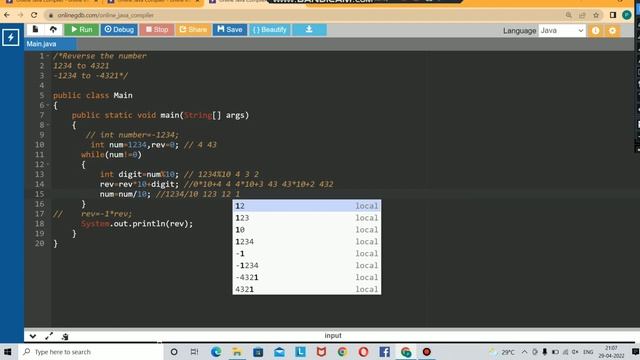Screen dimensions: 640x360
Task: Click the OnlineGDB lightning logo icon
Action: click(11, 38)
